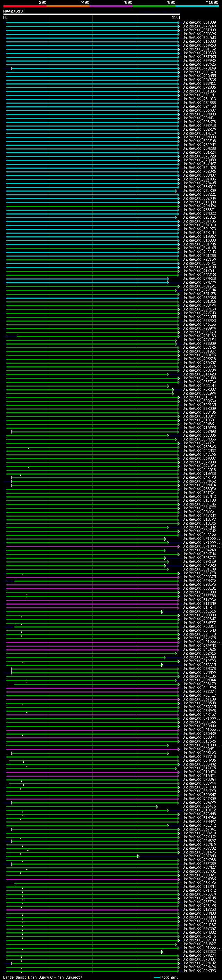222x980 pixels.
Task: Select label UniRef100_Q9TLS3
Action: coord(199,336)
